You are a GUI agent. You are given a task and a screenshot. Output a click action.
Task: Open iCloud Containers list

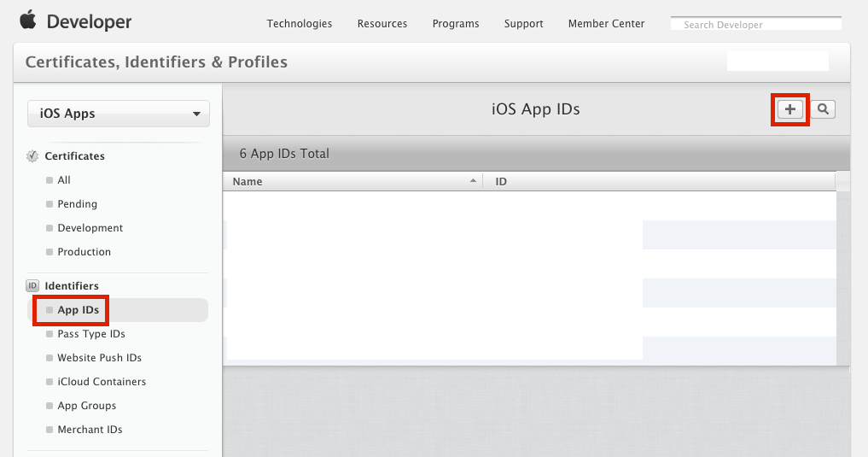tap(102, 382)
